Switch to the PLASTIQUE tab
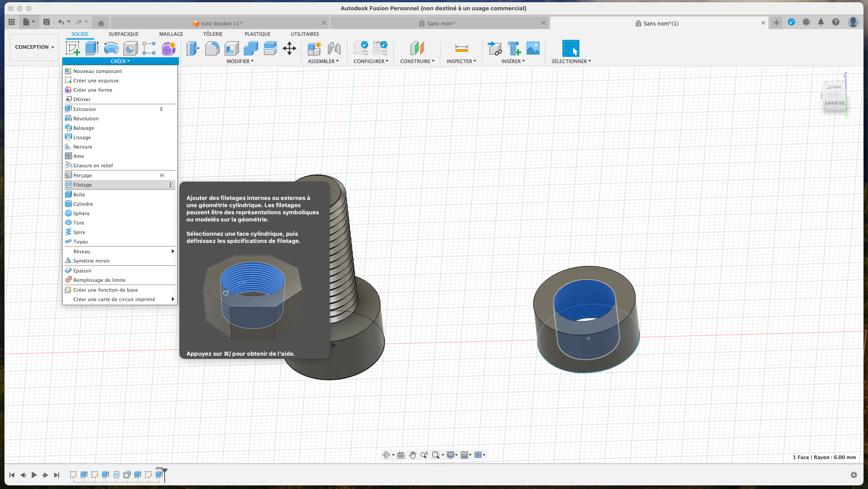 [257, 34]
